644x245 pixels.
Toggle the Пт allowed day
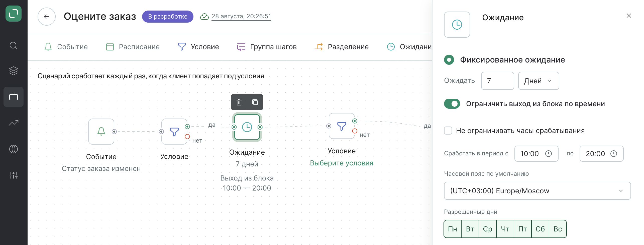pos(523,229)
